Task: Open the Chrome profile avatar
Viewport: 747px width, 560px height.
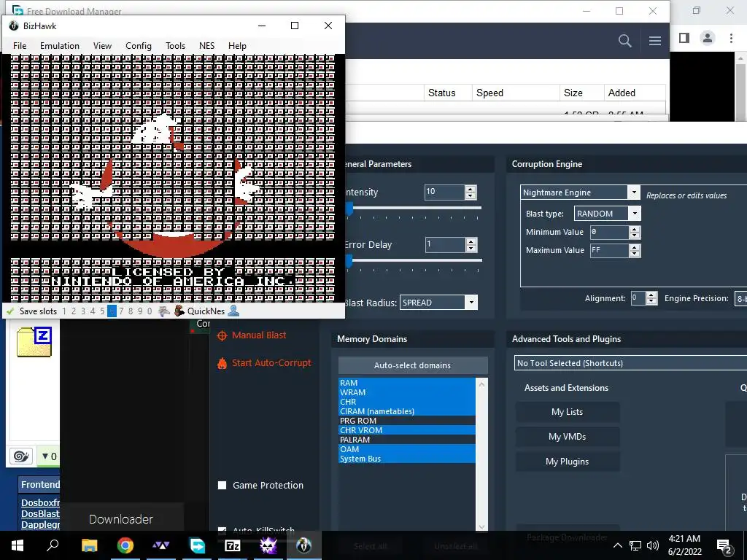Action: coord(708,38)
